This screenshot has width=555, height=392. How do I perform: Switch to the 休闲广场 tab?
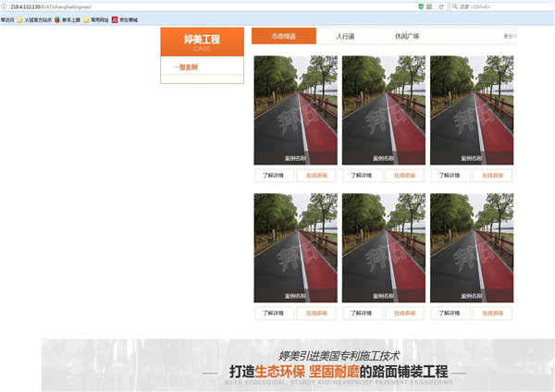click(406, 36)
